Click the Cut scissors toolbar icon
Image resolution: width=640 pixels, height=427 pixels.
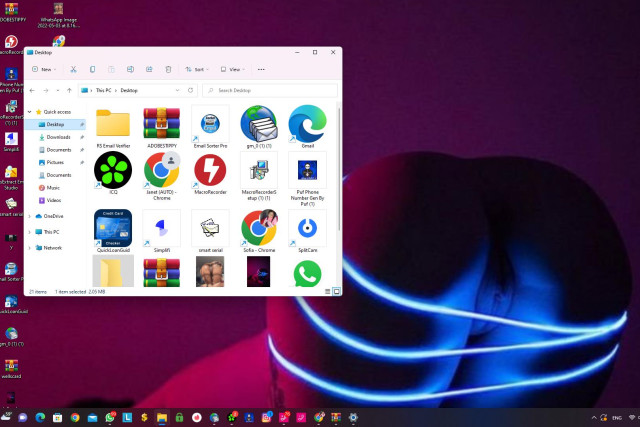[x=74, y=70]
